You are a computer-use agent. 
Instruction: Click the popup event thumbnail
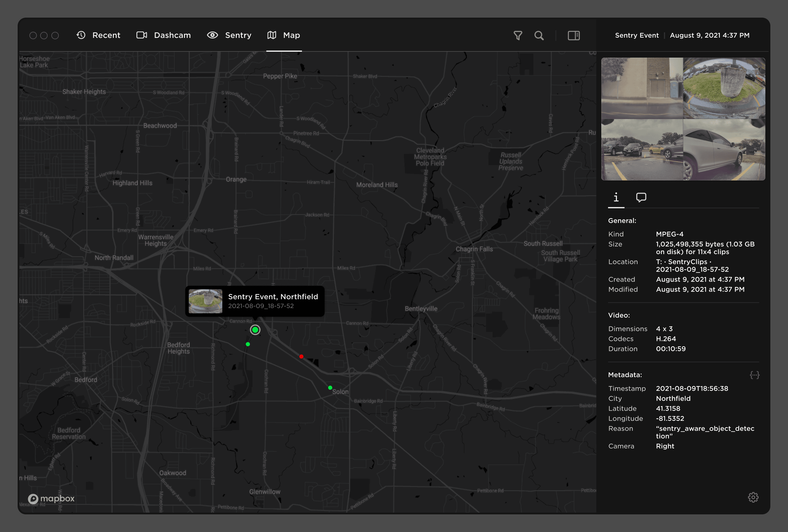click(206, 301)
